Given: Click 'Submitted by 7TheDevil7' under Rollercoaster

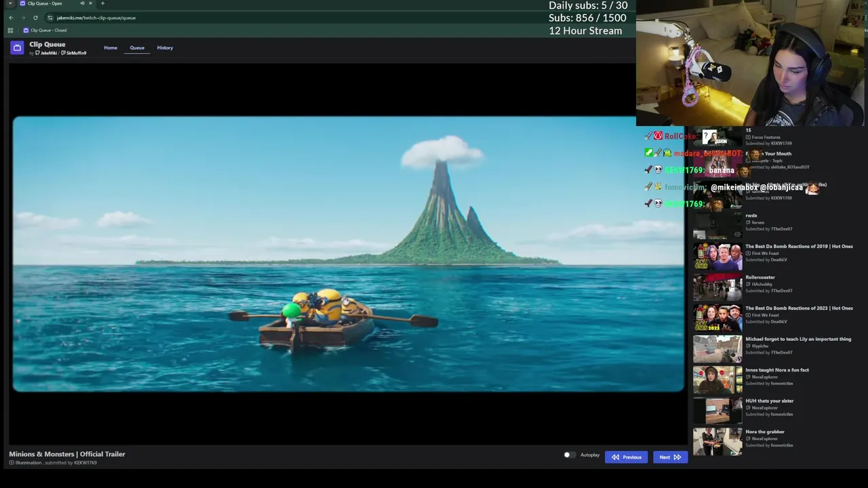Looking at the screenshot, I should [769, 291].
